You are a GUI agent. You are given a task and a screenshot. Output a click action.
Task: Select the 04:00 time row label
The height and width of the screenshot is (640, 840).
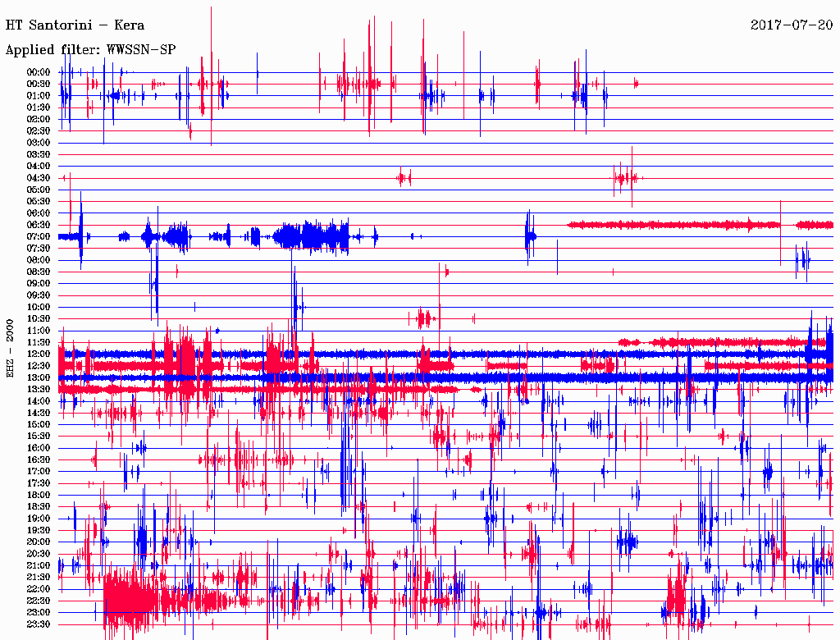pyautogui.click(x=39, y=167)
